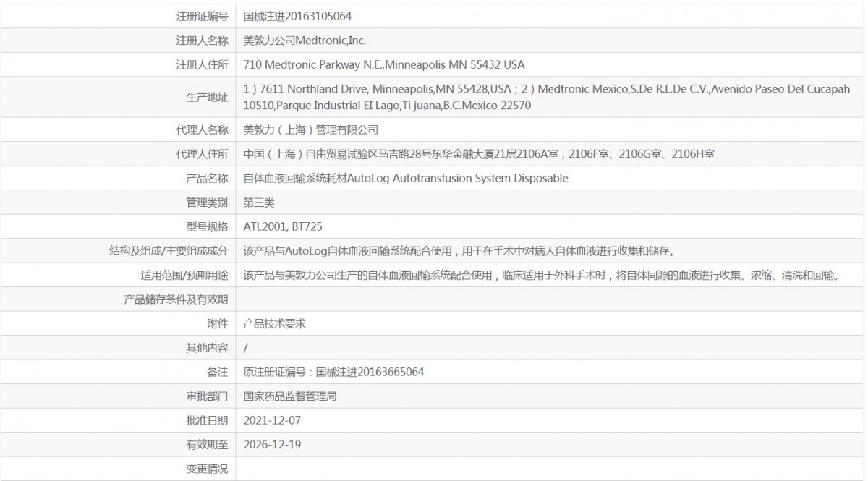The height and width of the screenshot is (481, 868).
Task: Open the 产品技术要求 attachment text
Action: pos(275,324)
